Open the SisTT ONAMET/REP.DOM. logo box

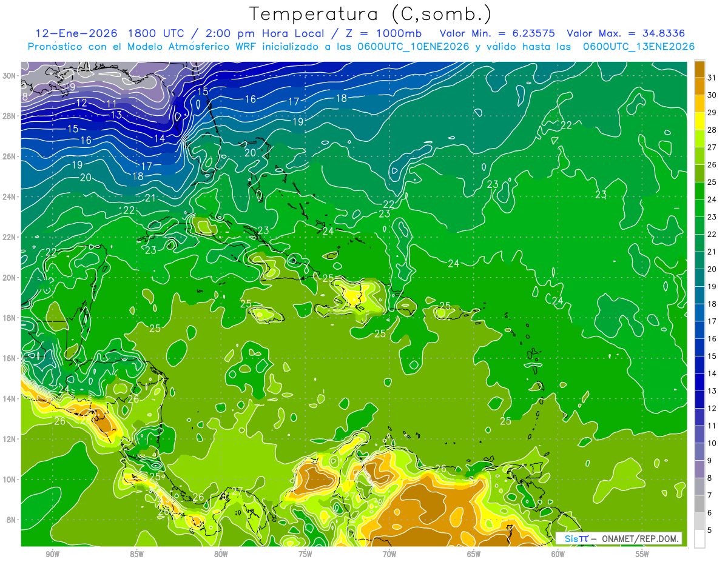(x=619, y=538)
